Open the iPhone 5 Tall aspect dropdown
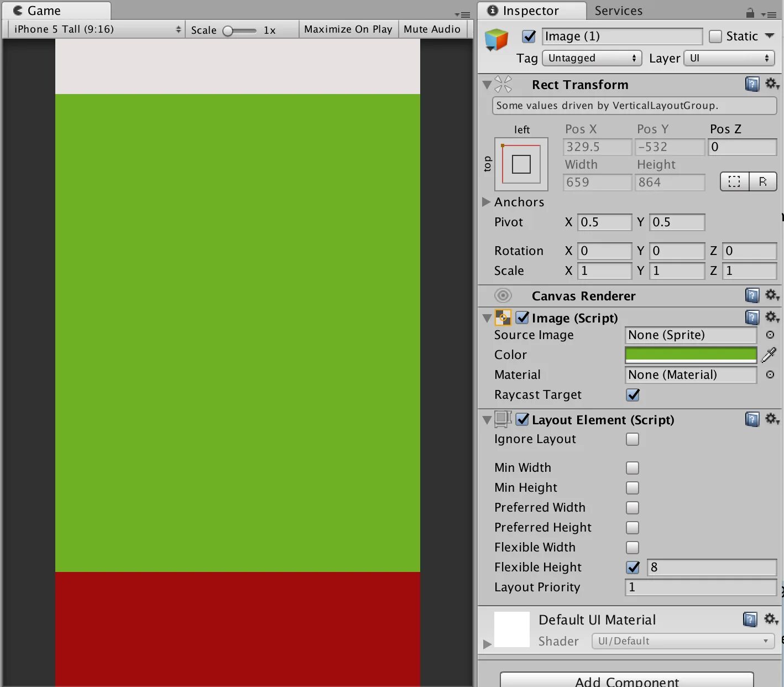 click(x=96, y=29)
